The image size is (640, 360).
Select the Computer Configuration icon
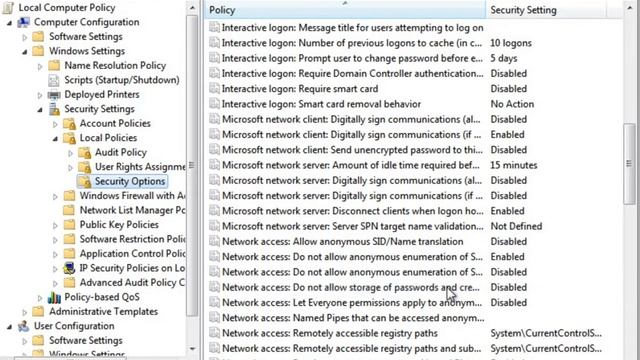click(x=24, y=22)
